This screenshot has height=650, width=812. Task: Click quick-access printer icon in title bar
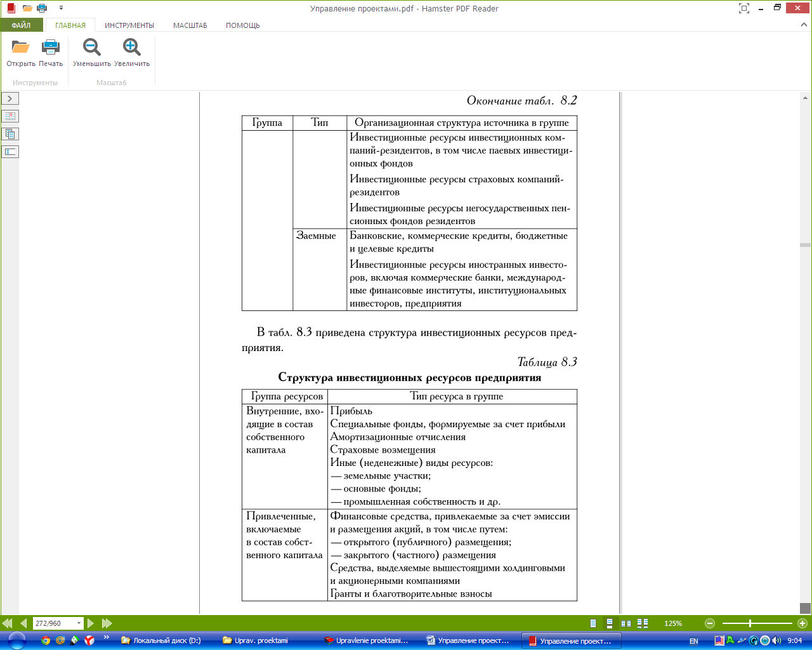(42, 8)
